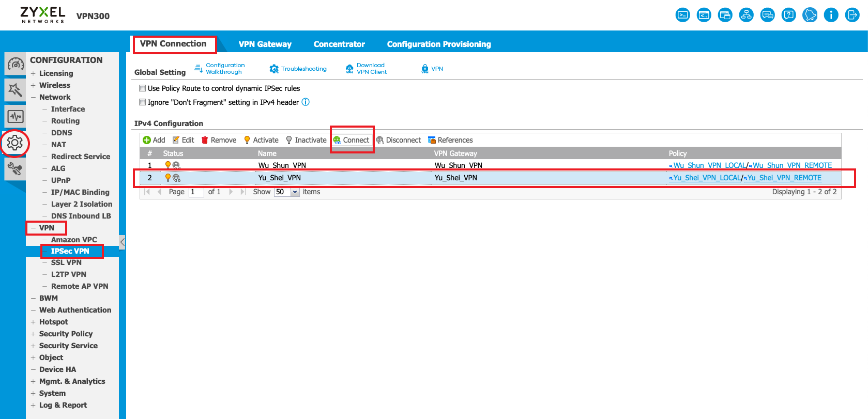
Task: Switch to the Concentrator tab
Action: click(x=339, y=44)
